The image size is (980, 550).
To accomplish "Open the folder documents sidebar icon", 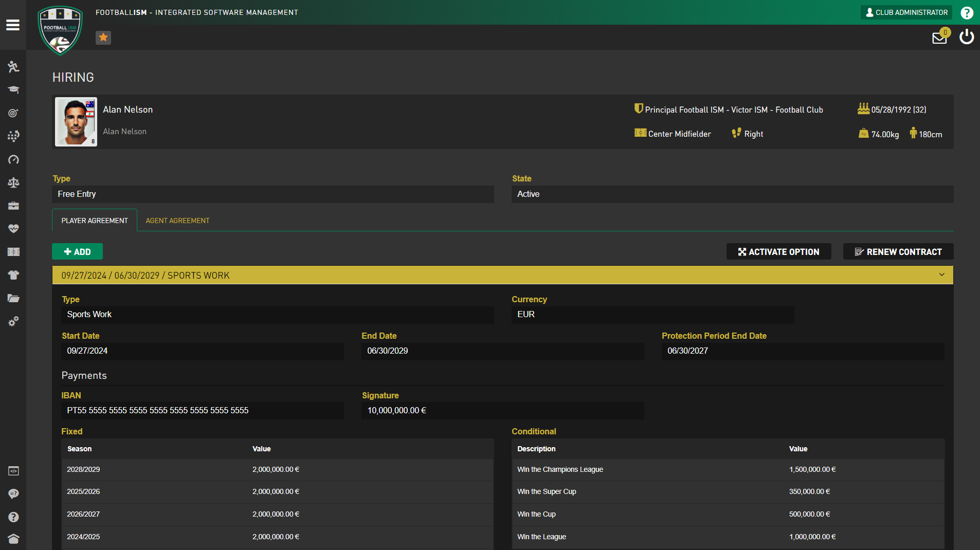I will (13, 298).
